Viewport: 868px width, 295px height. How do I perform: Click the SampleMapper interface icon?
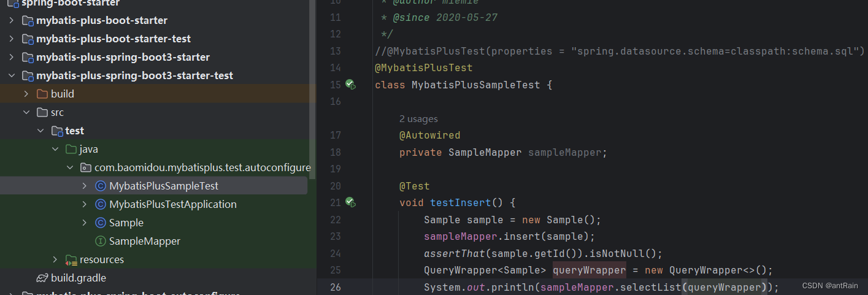[101, 241]
